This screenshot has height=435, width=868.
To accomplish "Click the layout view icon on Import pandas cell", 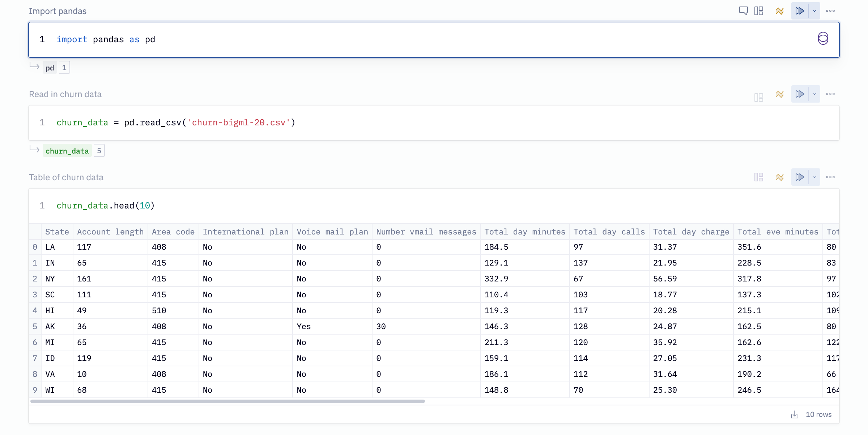I will 759,11.
